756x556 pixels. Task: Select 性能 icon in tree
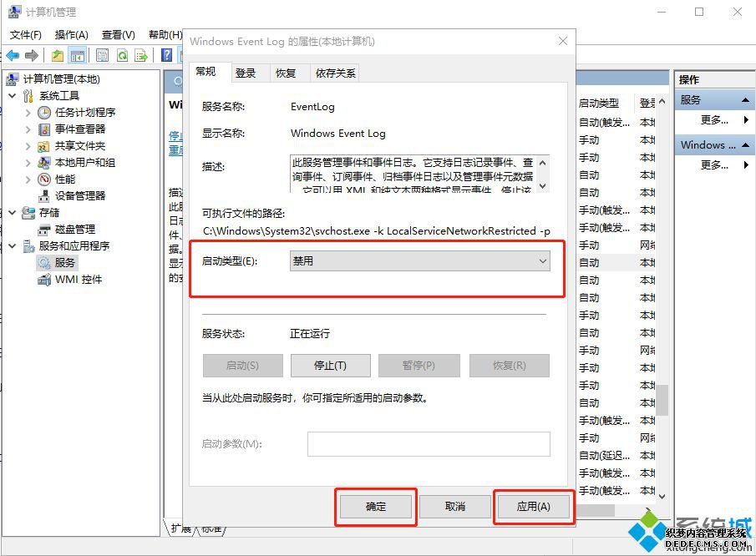pyautogui.click(x=44, y=179)
